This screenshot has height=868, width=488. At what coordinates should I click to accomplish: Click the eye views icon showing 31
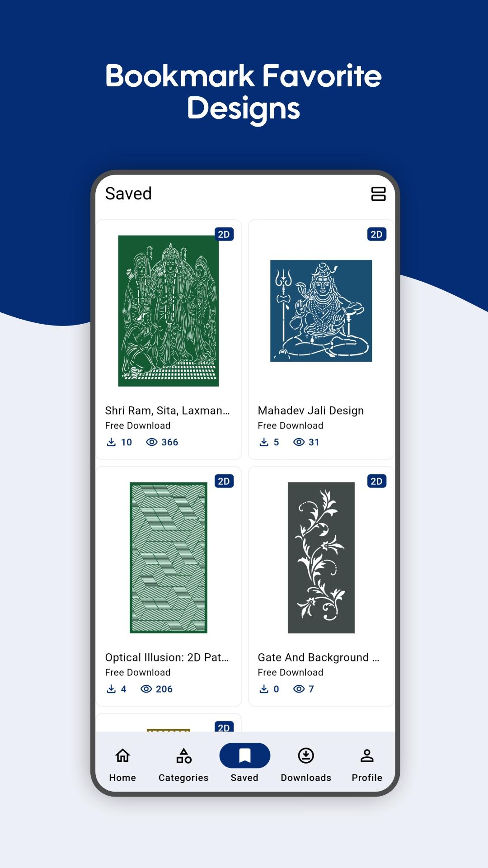click(x=299, y=442)
